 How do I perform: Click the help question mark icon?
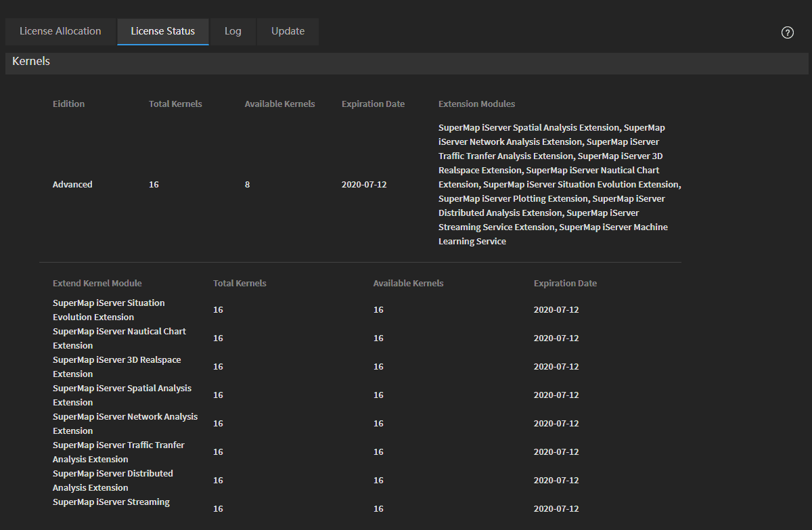point(787,32)
